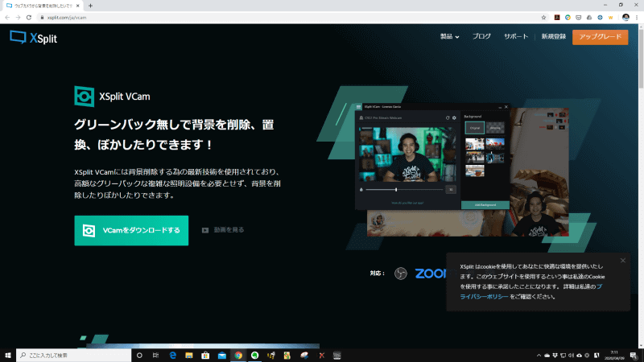Viewport: 644px width, 362px height.
Task: Expand the 製品 dropdown menu
Action: tap(449, 36)
